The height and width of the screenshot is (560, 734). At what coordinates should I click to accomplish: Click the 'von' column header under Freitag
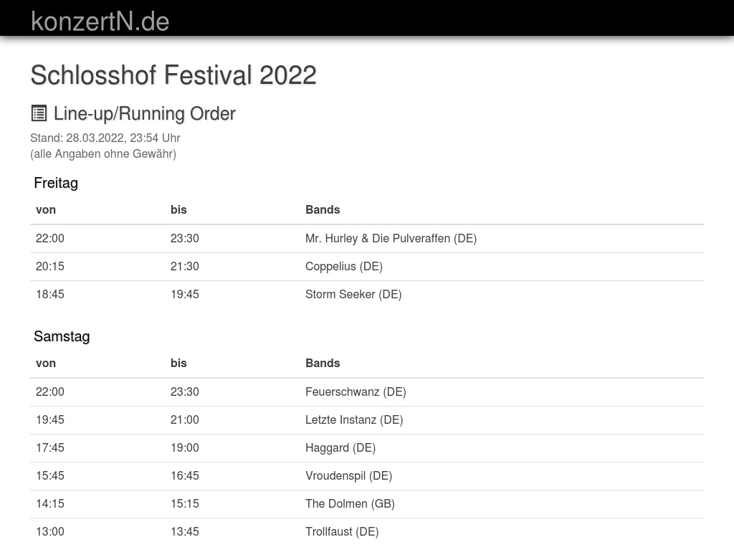pyautogui.click(x=46, y=209)
